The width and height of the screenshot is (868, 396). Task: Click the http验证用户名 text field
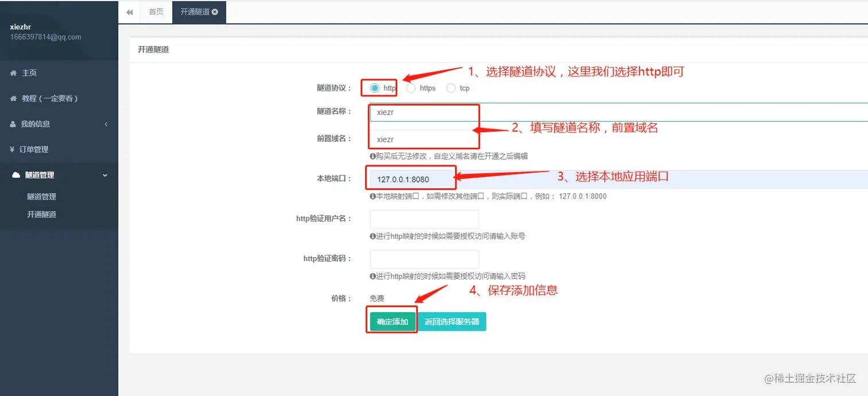pos(424,219)
